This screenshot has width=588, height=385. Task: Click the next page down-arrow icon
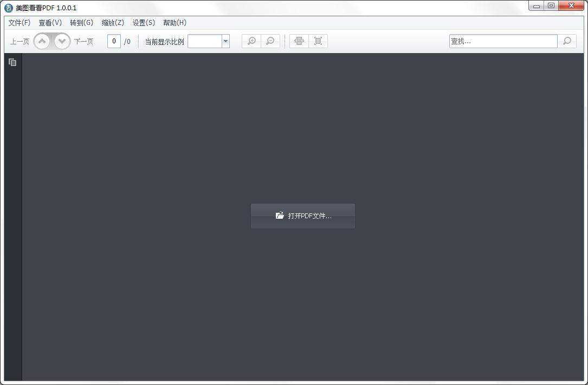(61, 41)
